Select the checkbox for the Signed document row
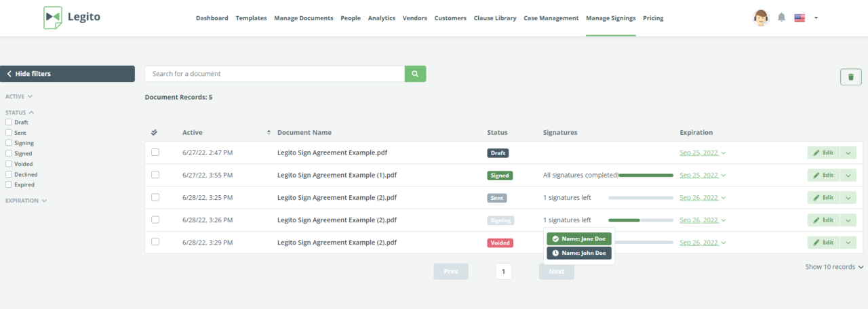 (x=155, y=175)
